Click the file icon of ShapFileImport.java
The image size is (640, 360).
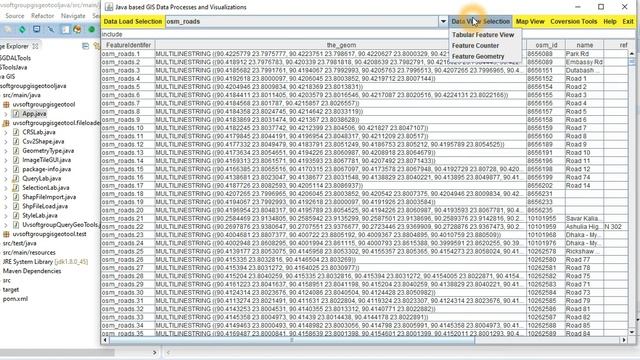point(16,197)
